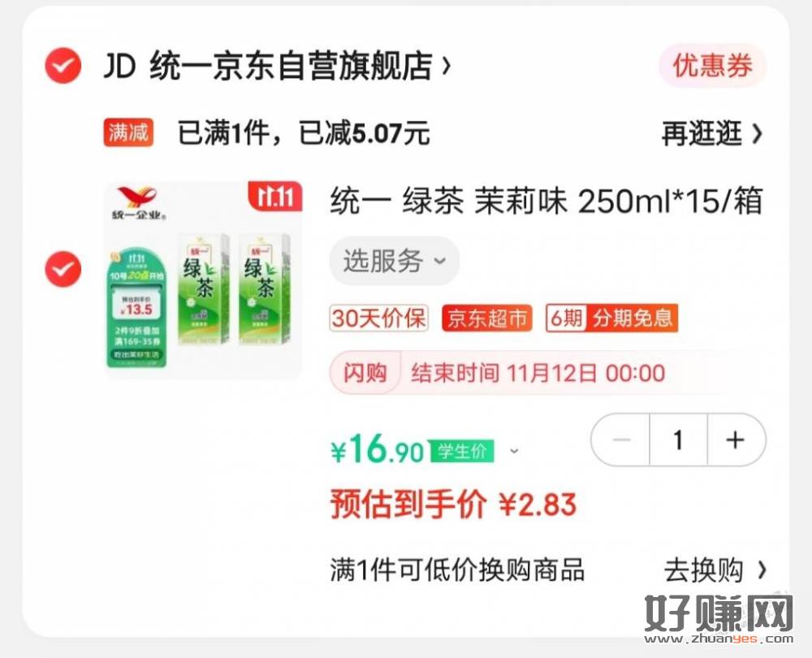Screen dimensions: 812x658
Task: Click the quantity number field
Action: [x=678, y=439]
